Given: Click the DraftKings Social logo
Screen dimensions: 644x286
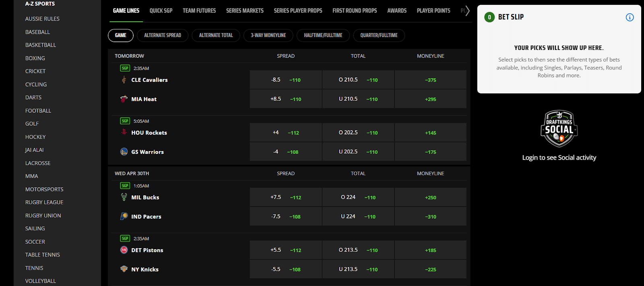Looking at the screenshot, I should click(559, 128).
